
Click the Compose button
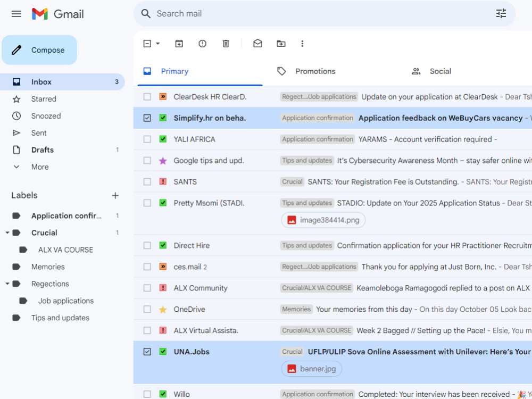[39, 50]
